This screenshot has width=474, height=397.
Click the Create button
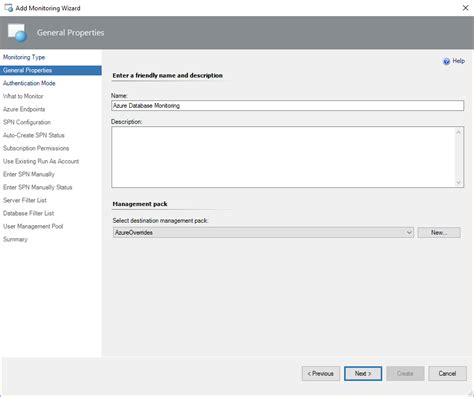[405, 374]
